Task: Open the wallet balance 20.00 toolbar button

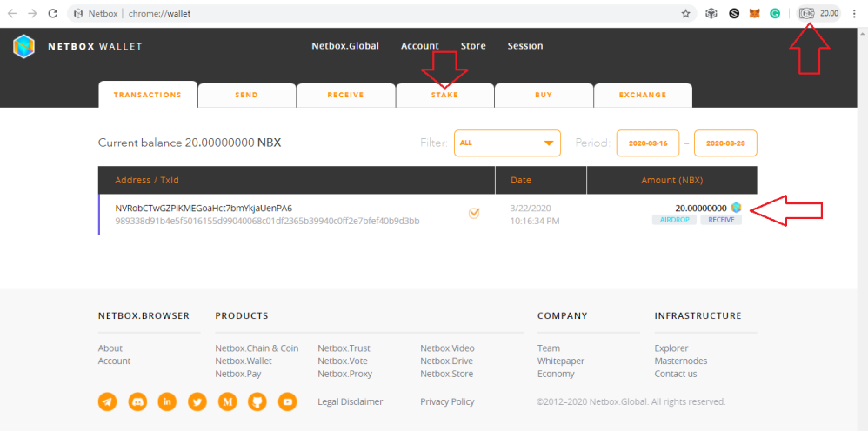Action: coord(818,13)
